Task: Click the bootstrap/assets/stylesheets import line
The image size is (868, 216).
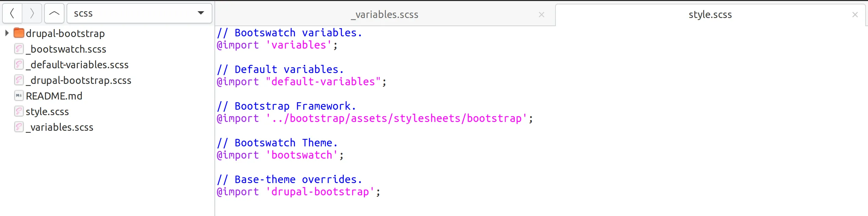Action: click(375, 119)
